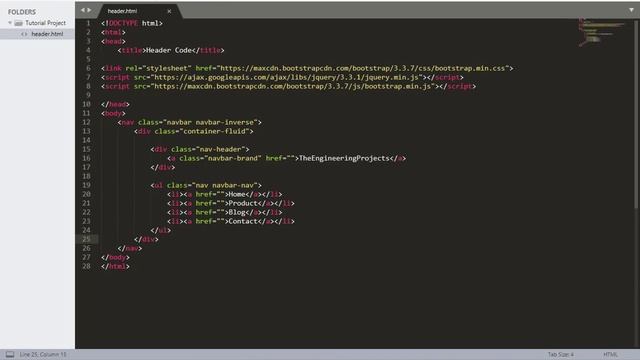The image size is (640, 360).
Task: Click the closing html tag on line 28
Action: [x=115, y=266]
